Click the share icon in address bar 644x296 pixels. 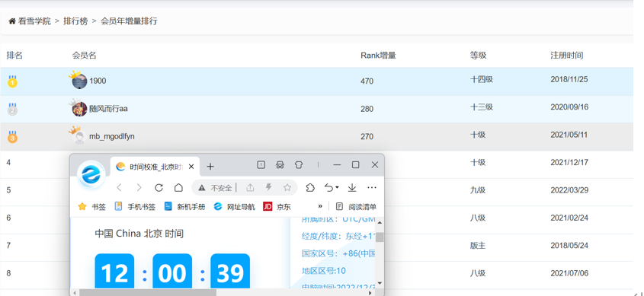point(250,188)
